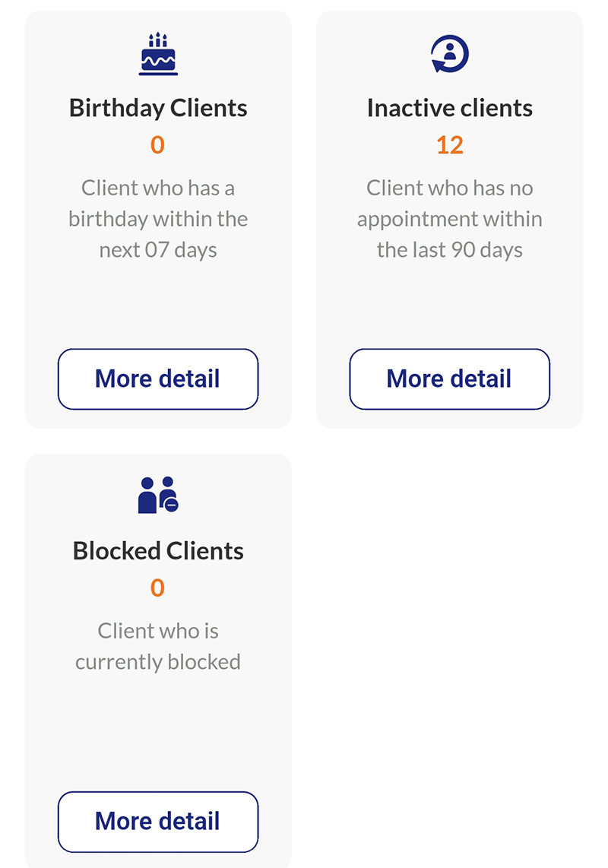This screenshot has height=868, width=608.
Task: Click the birthday description text mentioning 07 days
Action: 157,218
